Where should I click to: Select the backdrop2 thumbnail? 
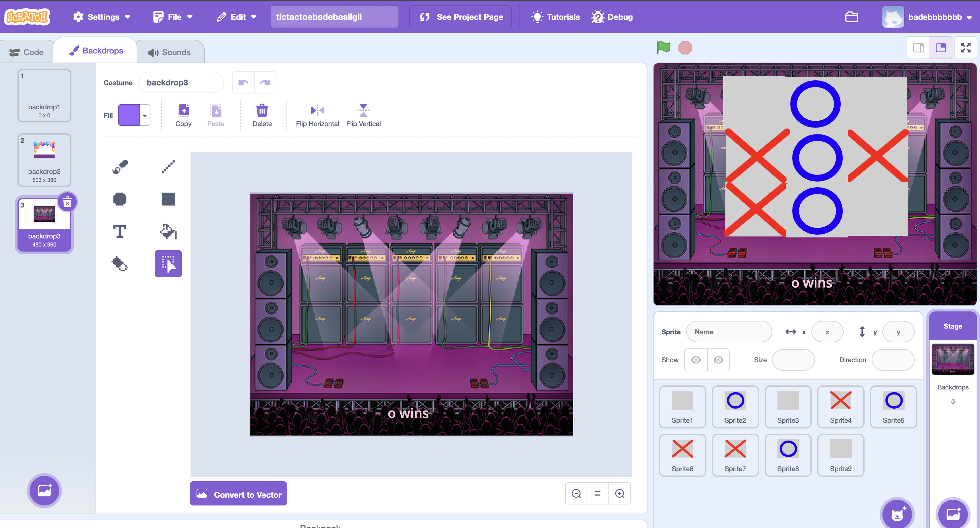click(x=44, y=160)
